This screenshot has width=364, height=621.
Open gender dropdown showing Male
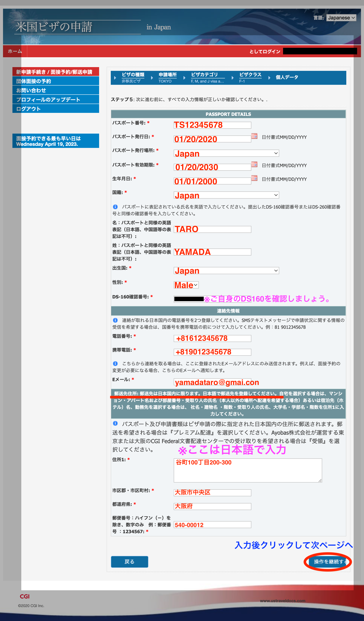click(x=186, y=285)
